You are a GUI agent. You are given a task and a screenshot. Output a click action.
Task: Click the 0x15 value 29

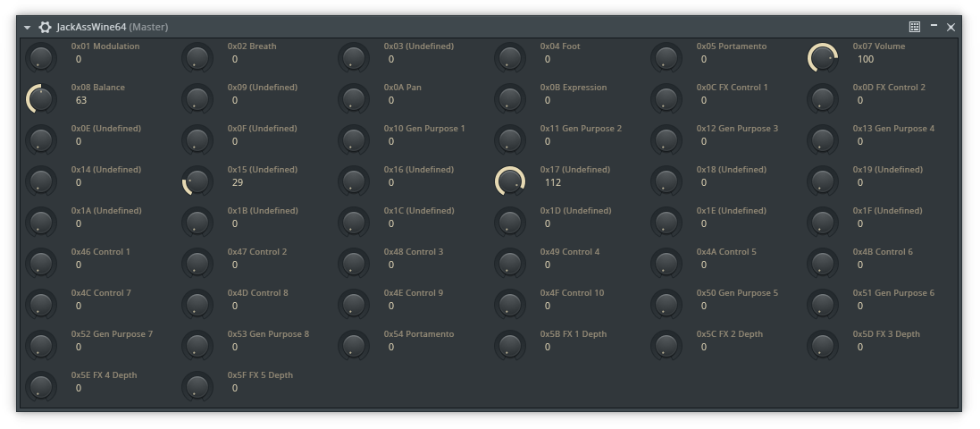238,182
